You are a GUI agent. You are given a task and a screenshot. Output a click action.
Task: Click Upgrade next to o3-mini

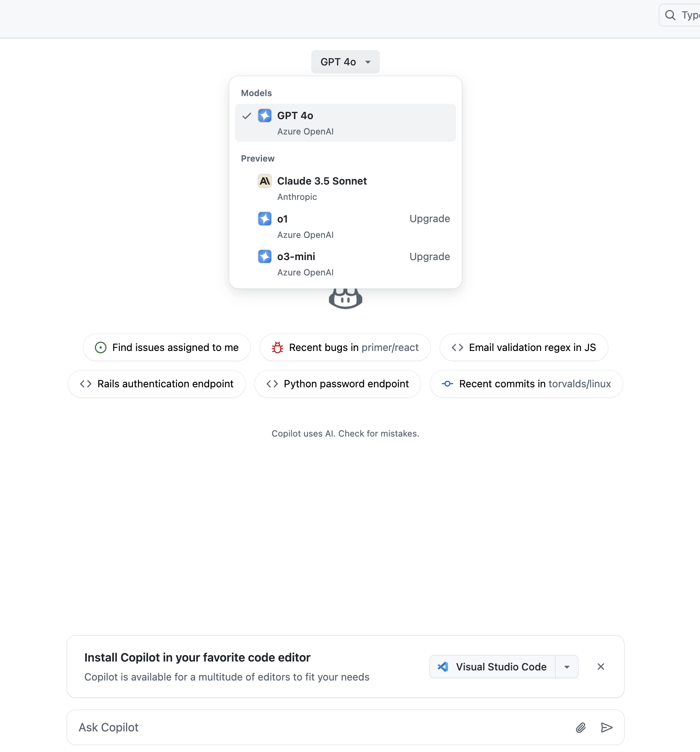coord(430,256)
